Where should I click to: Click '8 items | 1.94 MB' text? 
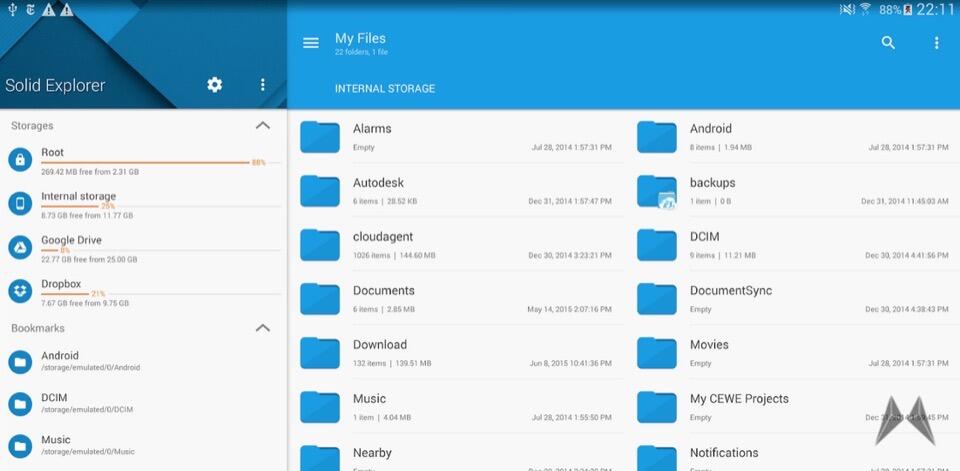click(x=721, y=148)
